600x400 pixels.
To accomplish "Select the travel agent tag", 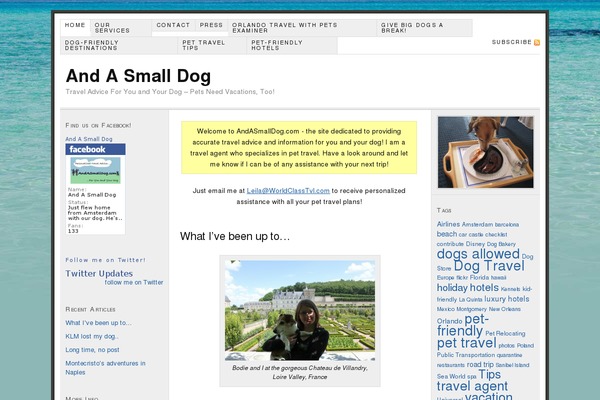I will pyautogui.click(x=472, y=386).
